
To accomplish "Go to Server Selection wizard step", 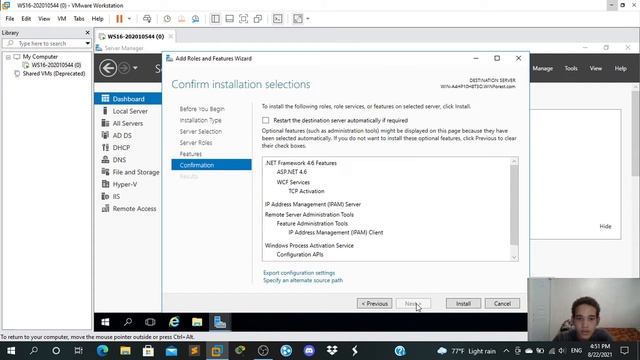I will [x=201, y=131].
